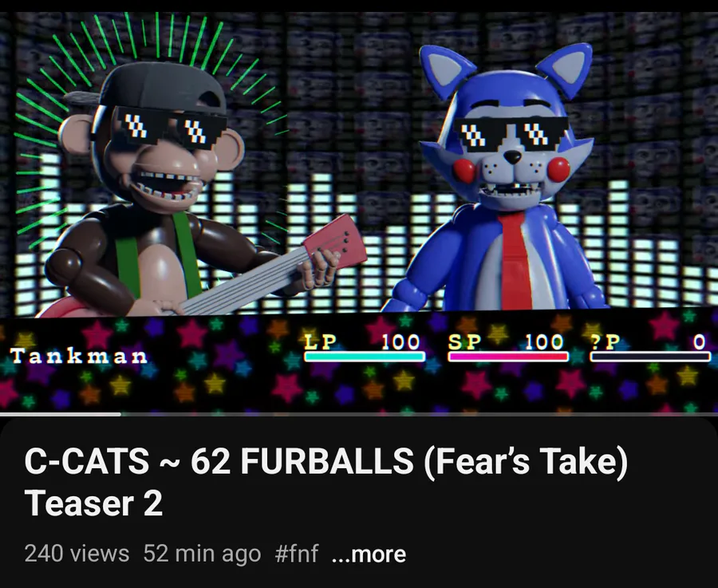Click the blue cat's pixel sunglasses
Screen dimensions: 718x588
[512, 133]
